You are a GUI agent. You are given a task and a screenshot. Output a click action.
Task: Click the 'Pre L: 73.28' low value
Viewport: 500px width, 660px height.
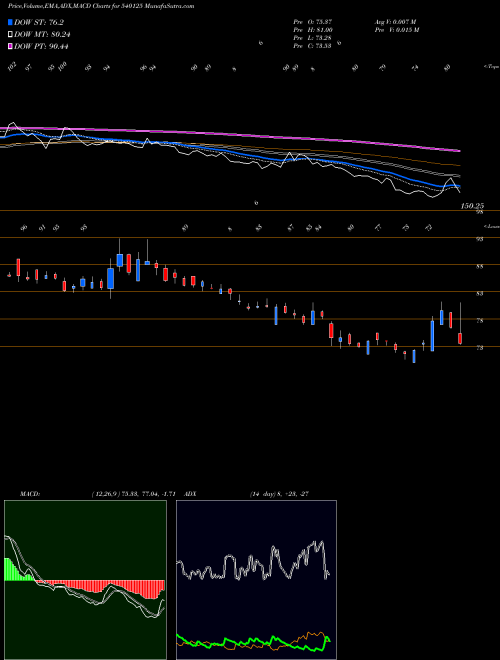(x=313, y=38)
